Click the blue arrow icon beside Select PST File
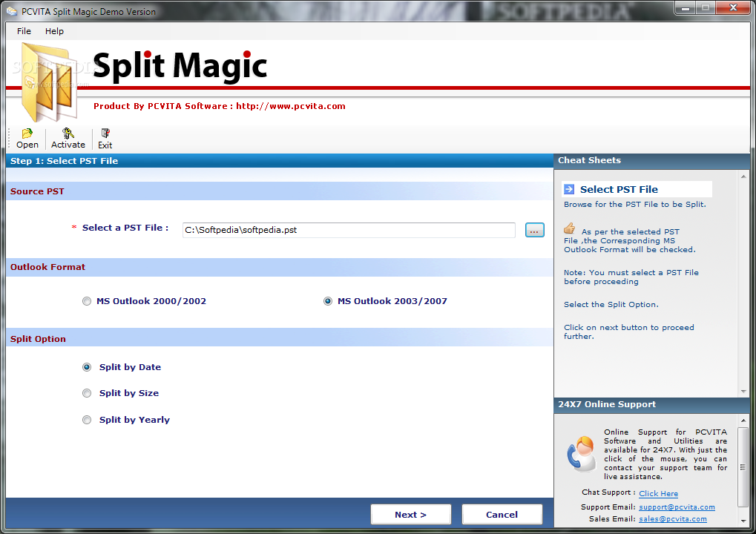This screenshot has height=534, width=756. tap(569, 189)
